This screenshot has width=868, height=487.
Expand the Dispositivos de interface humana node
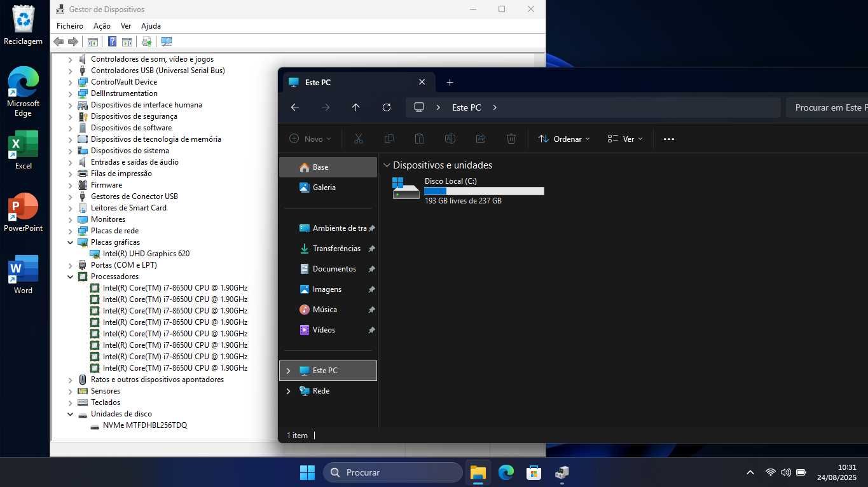71,105
